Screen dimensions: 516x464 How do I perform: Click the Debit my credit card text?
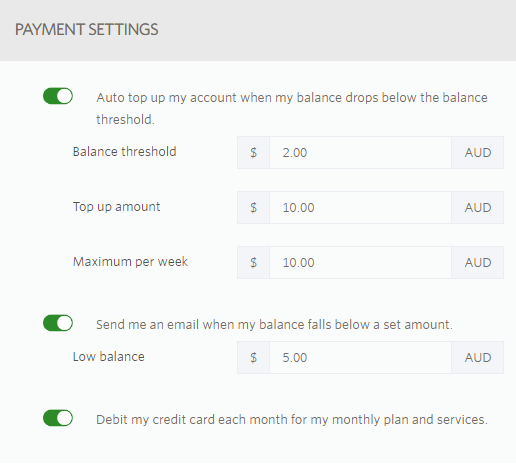click(292, 420)
